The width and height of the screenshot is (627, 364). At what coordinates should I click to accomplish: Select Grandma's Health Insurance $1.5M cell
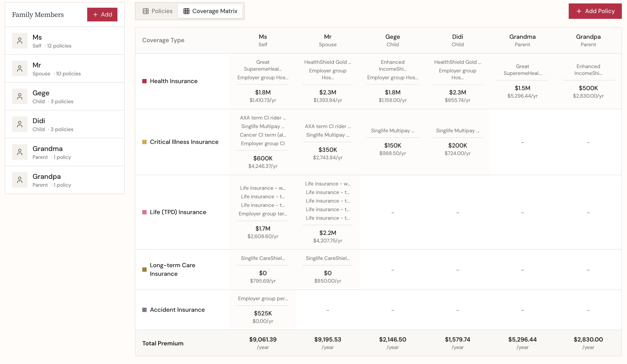(x=522, y=81)
